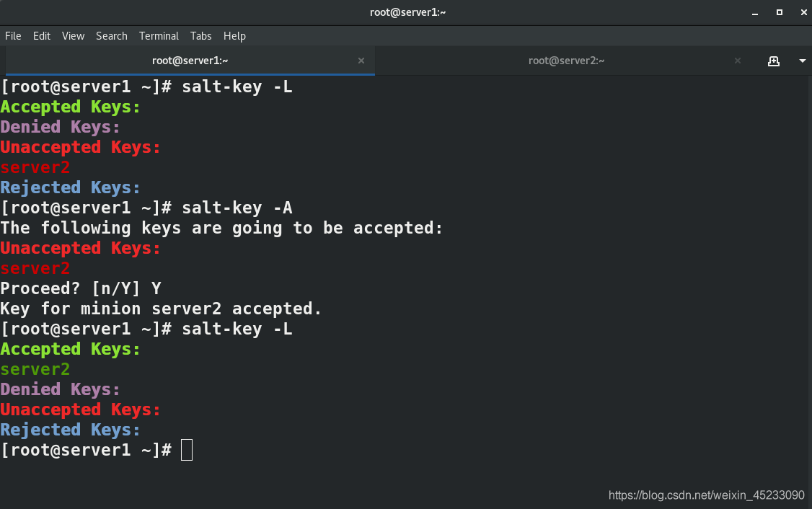Image resolution: width=812 pixels, height=509 pixels.
Task: Open the View menu
Action: pyautogui.click(x=73, y=36)
